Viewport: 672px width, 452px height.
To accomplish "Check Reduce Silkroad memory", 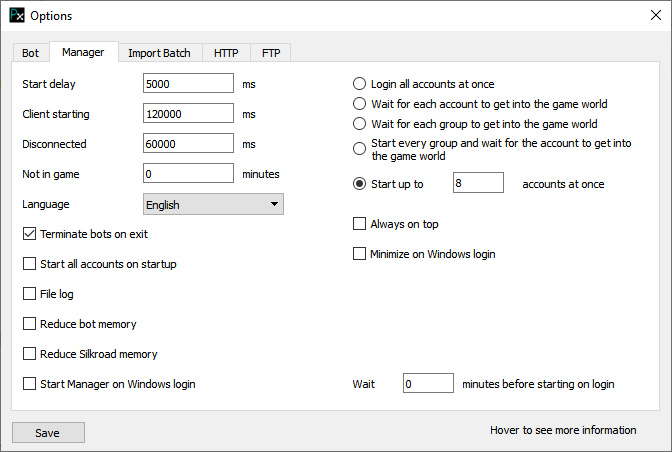I will (x=30, y=354).
